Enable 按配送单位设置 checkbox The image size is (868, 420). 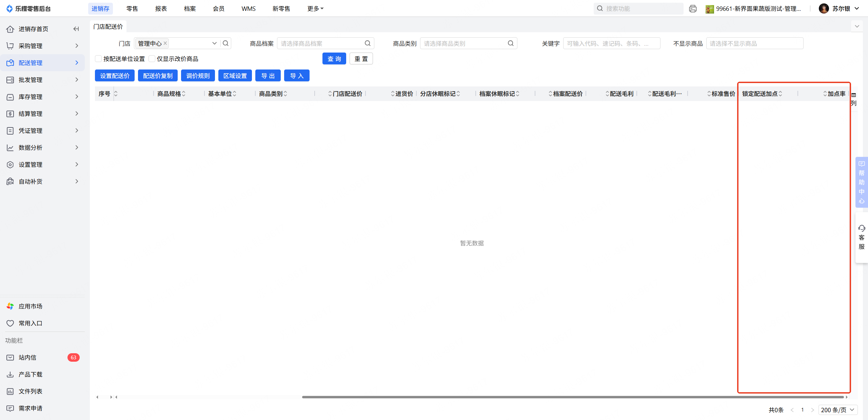click(98, 59)
